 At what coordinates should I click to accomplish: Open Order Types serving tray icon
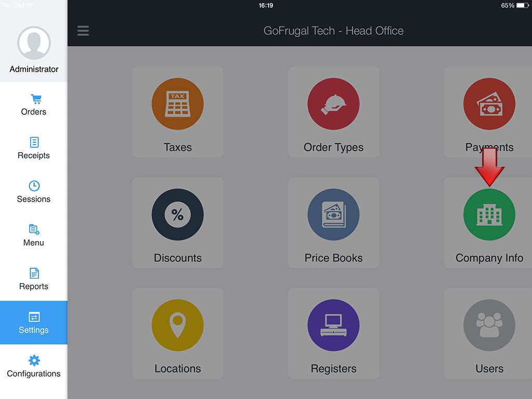click(334, 104)
